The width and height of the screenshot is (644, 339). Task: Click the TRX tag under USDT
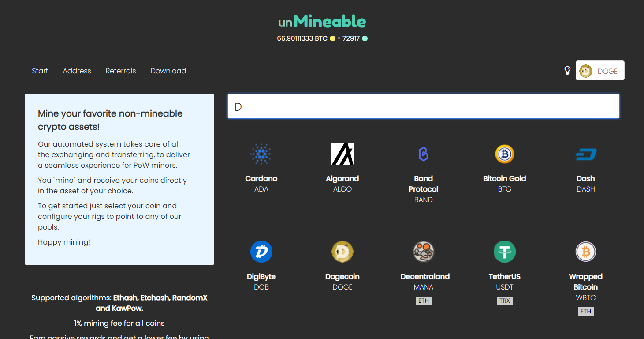point(505,301)
